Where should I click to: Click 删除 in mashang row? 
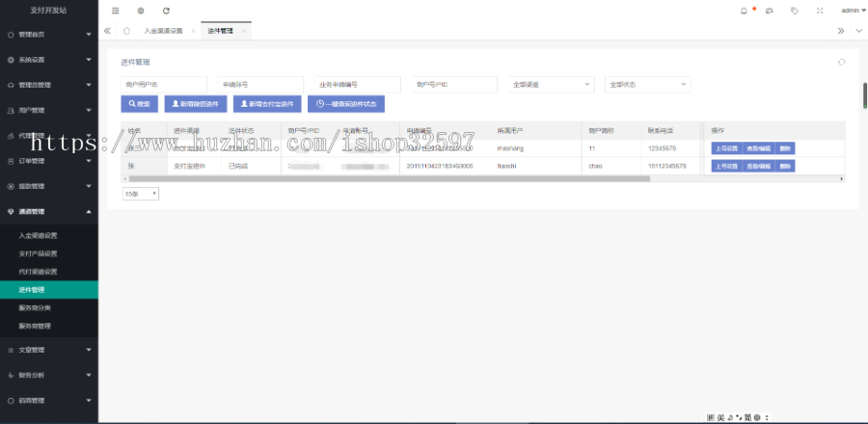(785, 148)
